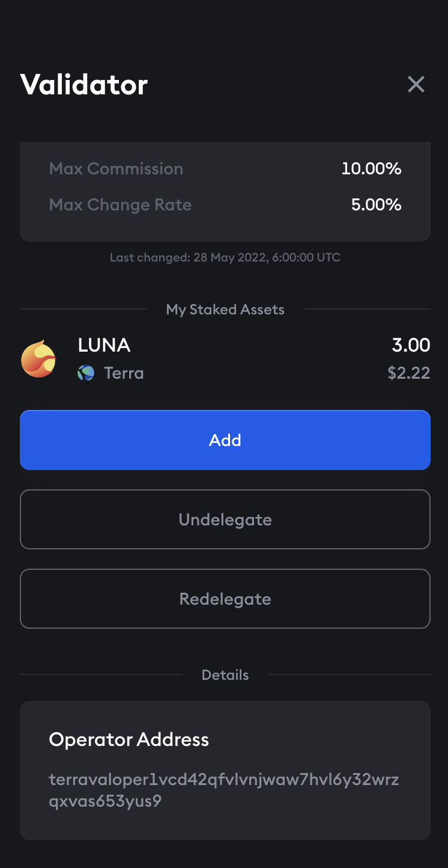
Task: Click the Operator Address heading
Action: coord(129,739)
